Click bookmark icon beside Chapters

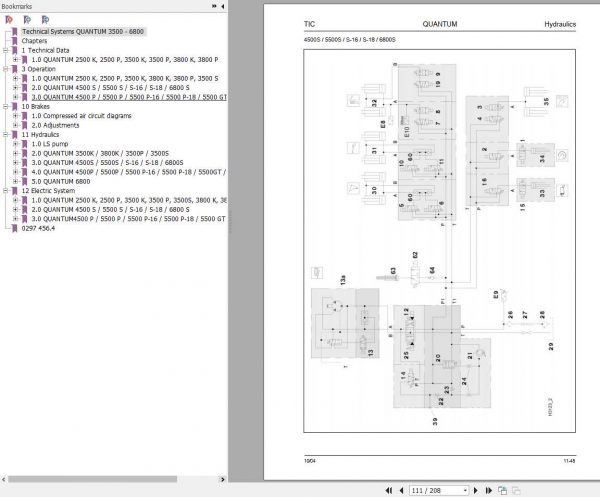click(x=15, y=41)
